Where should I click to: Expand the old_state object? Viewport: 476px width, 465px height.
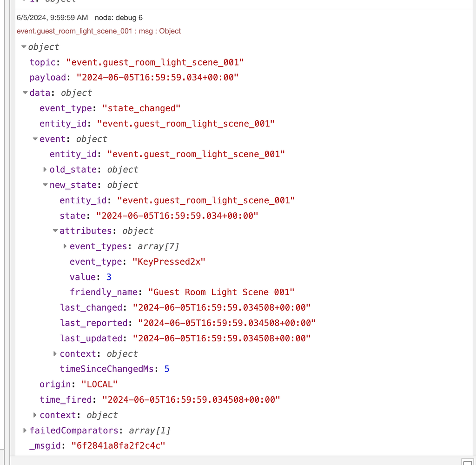pos(44,169)
